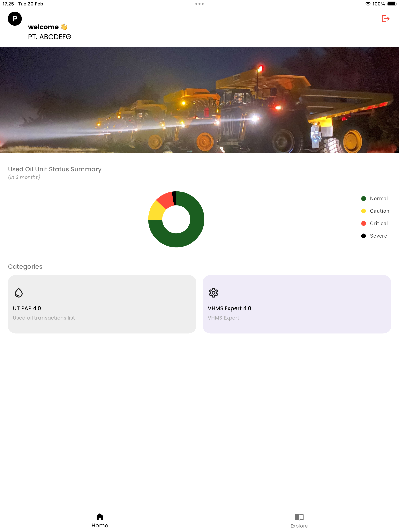399x532 pixels.
Task: Tap the mining trucks banner image
Action: pos(199,100)
